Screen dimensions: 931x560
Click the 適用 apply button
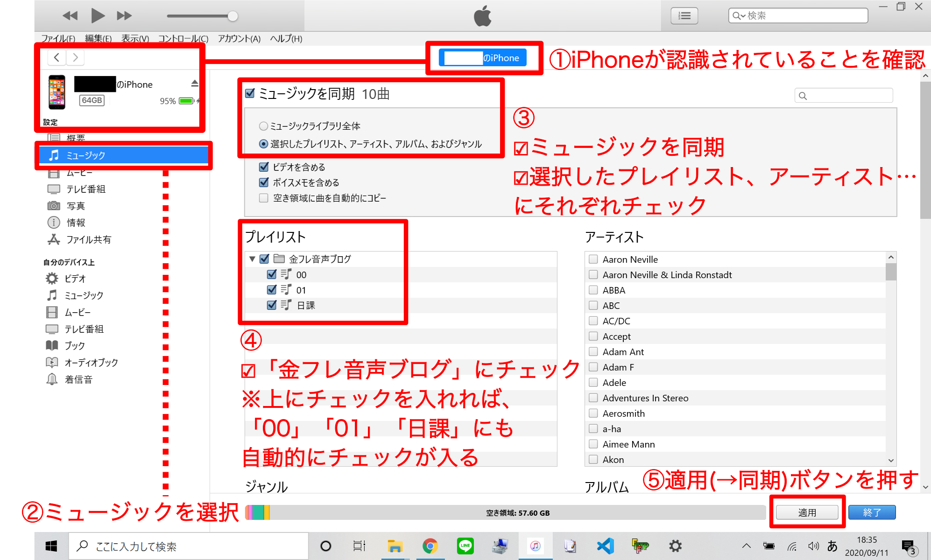tap(807, 512)
